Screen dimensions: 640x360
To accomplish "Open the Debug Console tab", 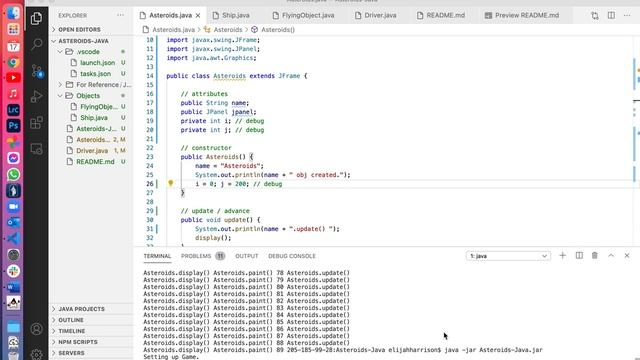I will pos(292,256).
